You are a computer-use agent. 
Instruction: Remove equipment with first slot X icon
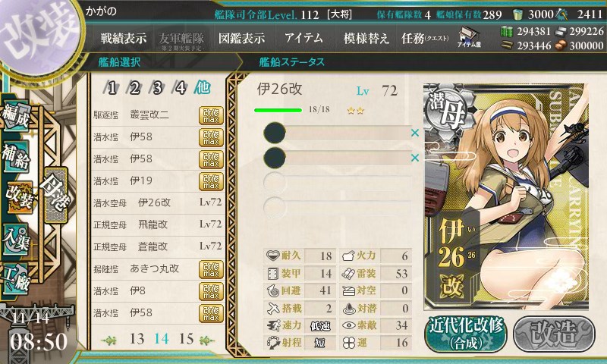click(414, 133)
